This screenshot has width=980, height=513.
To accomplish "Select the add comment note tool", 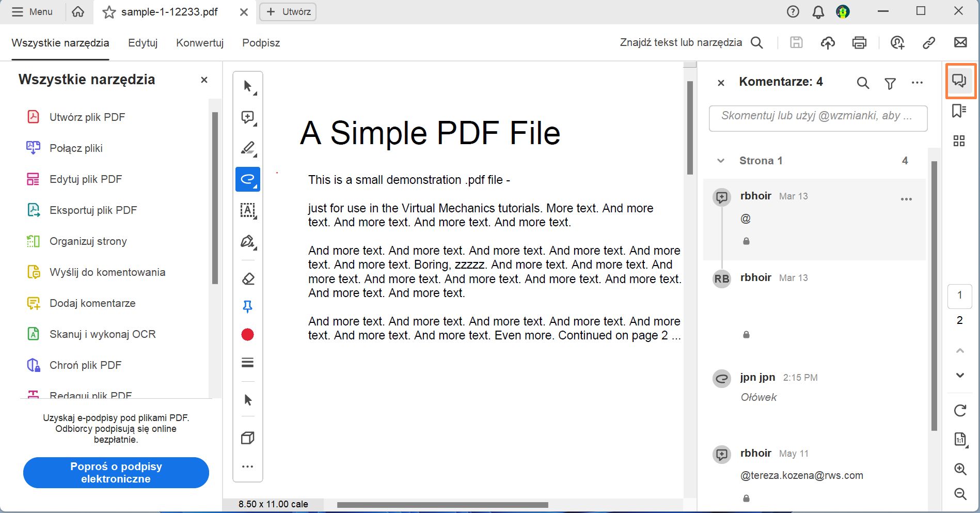I will (248, 117).
